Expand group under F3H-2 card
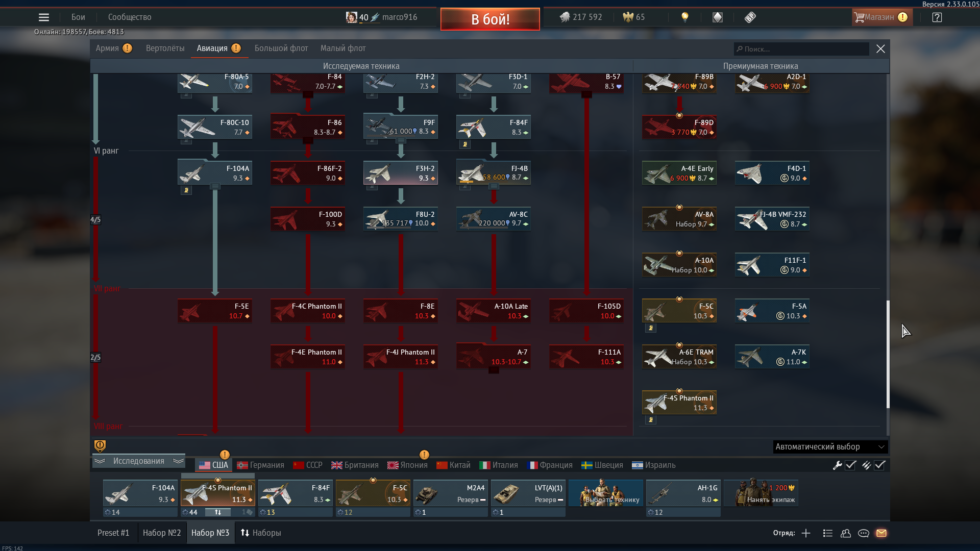 tap(372, 187)
